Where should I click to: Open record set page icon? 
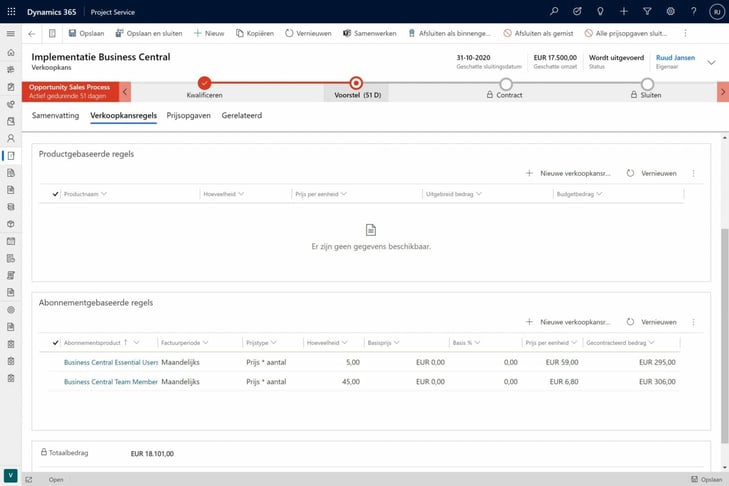[x=52, y=33]
